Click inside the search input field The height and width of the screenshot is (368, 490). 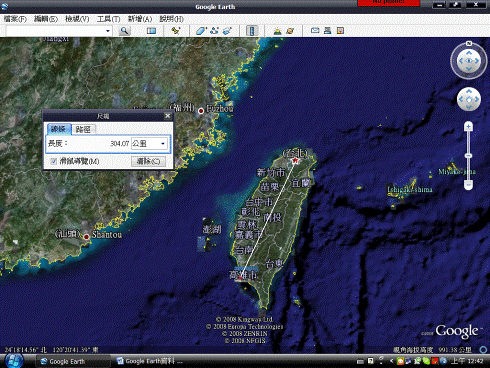[x=55, y=31]
